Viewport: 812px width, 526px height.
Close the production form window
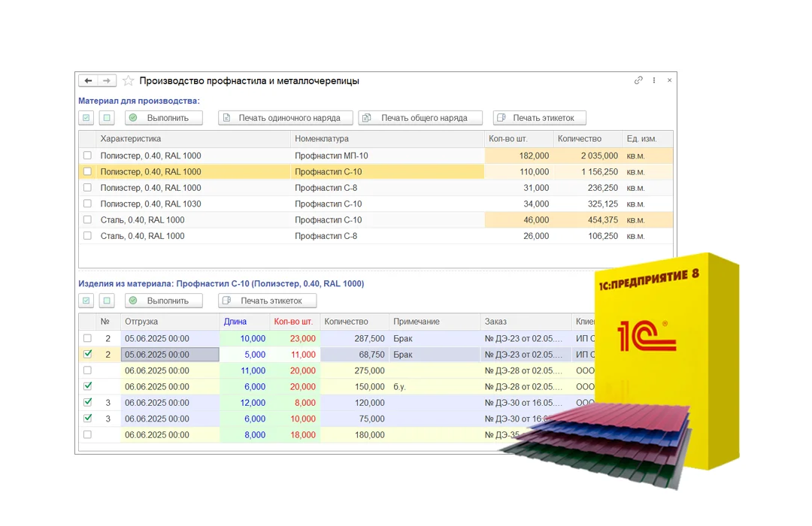click(x=670, y=80)
